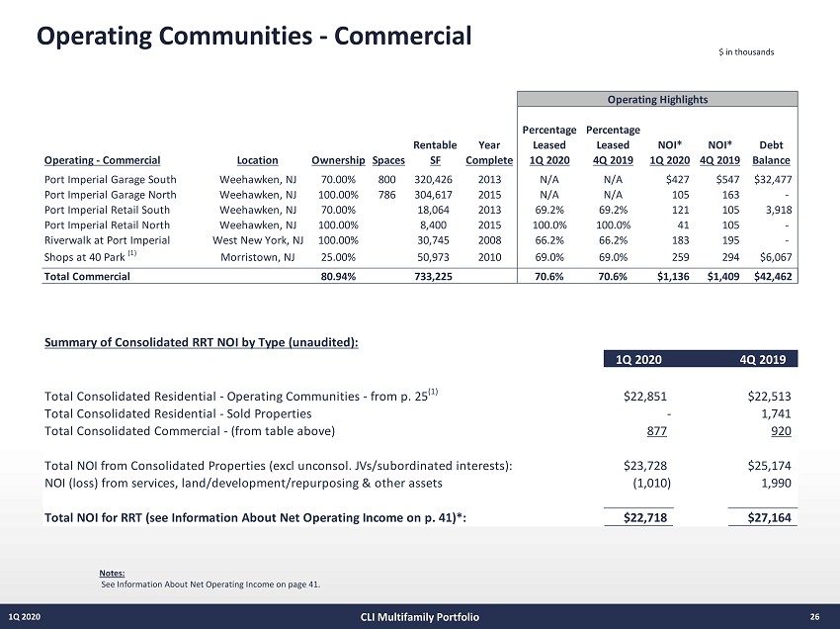Click the page number 26 in footer

click(814, 617)
